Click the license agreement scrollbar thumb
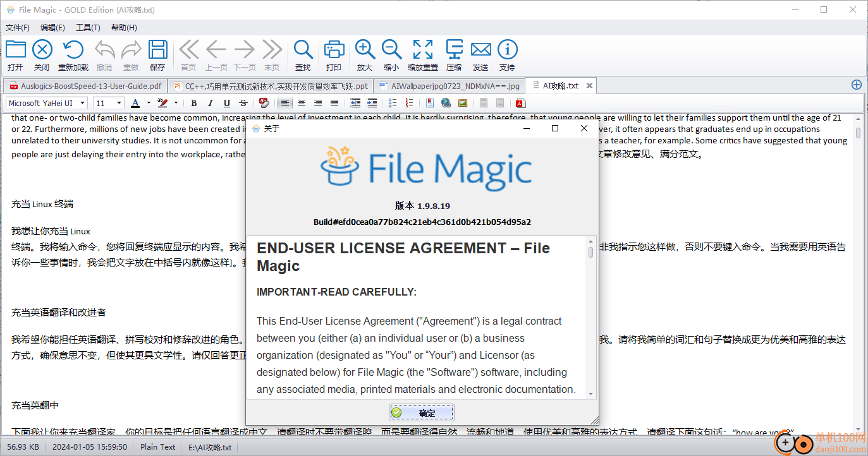The image size is (868, 456). click(x=591, y=252)
